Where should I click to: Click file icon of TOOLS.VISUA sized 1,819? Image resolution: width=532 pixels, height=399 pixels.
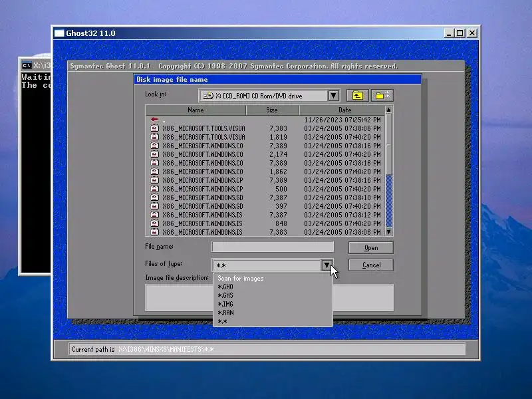tap(154, 137)
